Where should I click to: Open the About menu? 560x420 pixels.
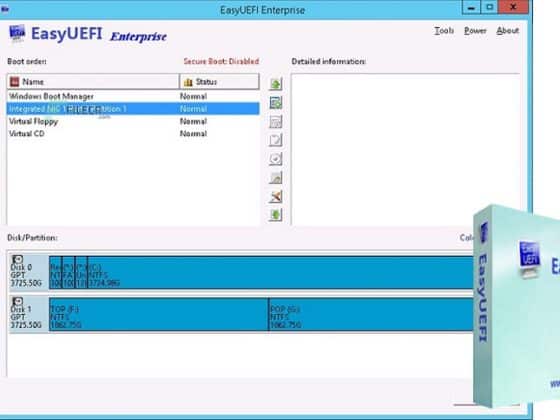pyautogui.click(x=508, y=31)
